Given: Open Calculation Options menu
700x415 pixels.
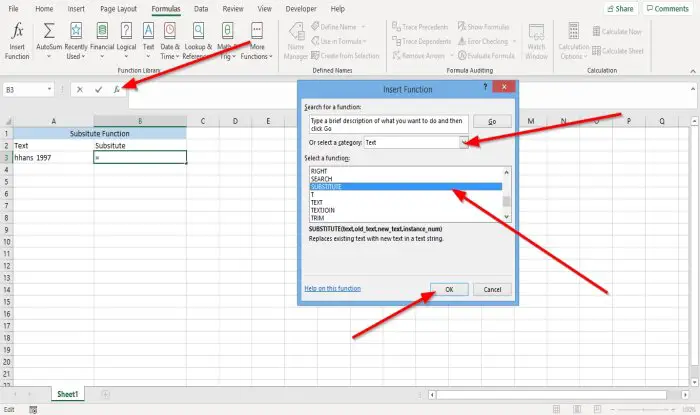Looking at the screenshot, I should [x=574, y=41].
